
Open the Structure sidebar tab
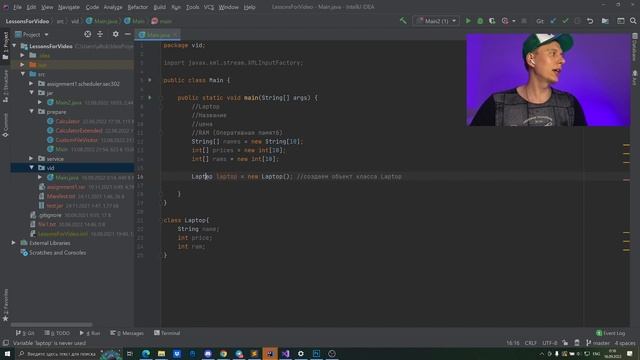(x=5, y=86)
